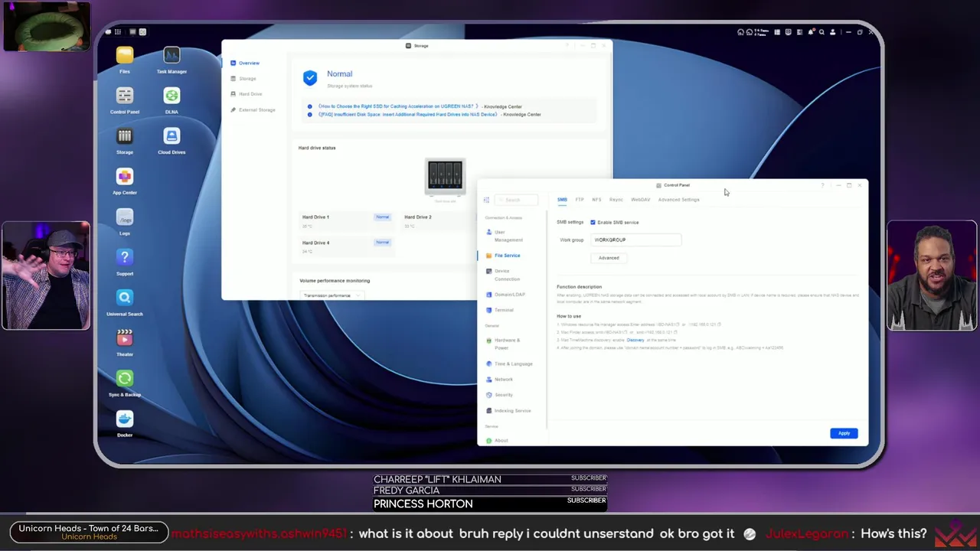Click the Control Panel grid menu icon

(x=486, y=200)
